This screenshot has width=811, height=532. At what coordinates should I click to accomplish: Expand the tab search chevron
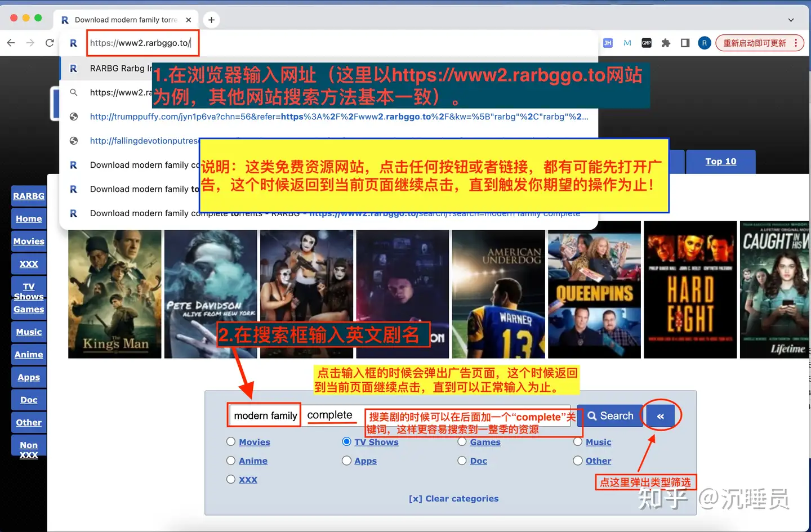(x=791, y=20)
